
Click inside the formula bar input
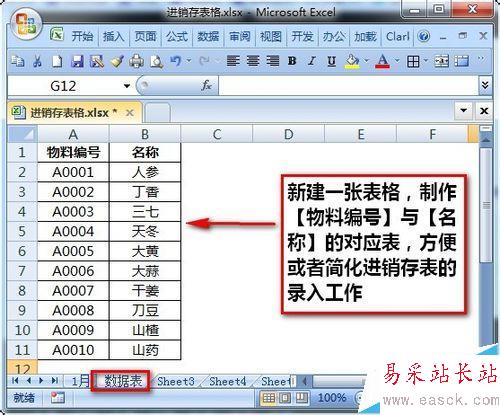click(x=349, y=86)
